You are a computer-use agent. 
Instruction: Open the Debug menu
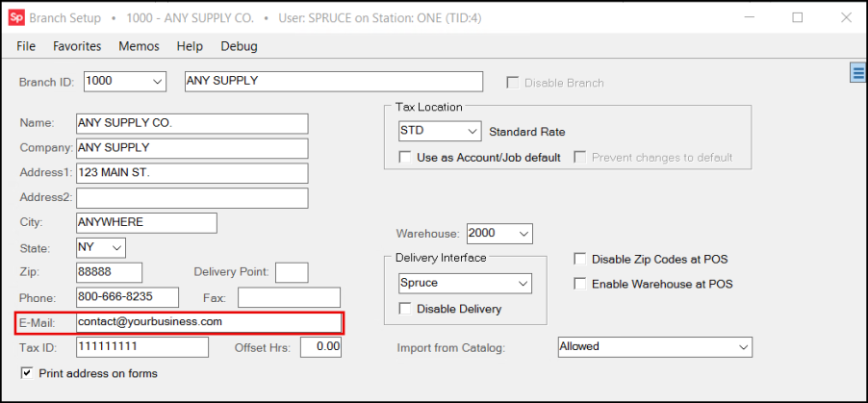[240, 46]
